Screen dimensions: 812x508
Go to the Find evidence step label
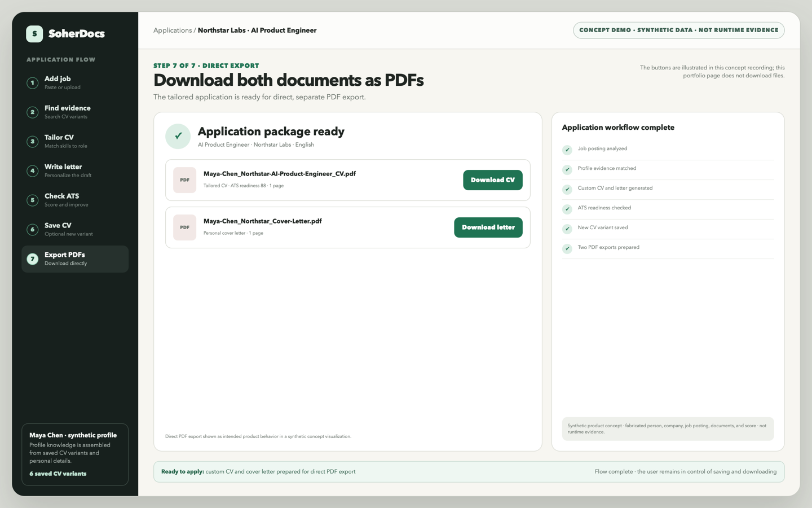[68, 108]
